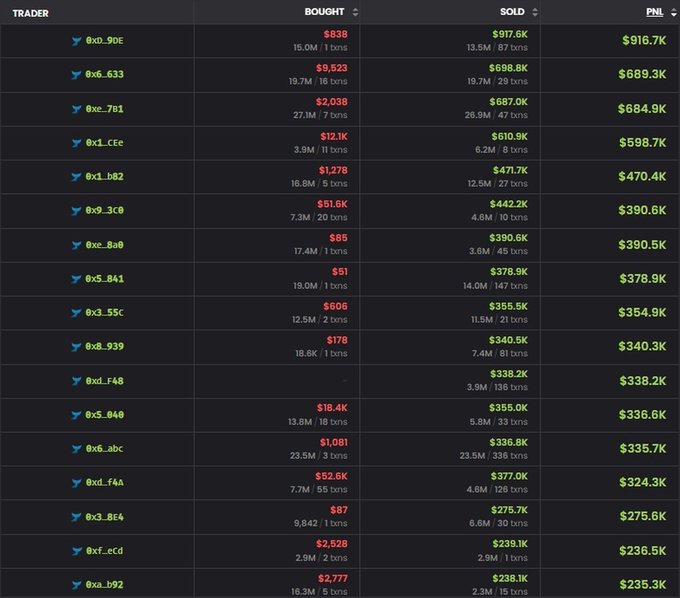Sort by the BOUGHT column arrows

(x=355, y=12)
